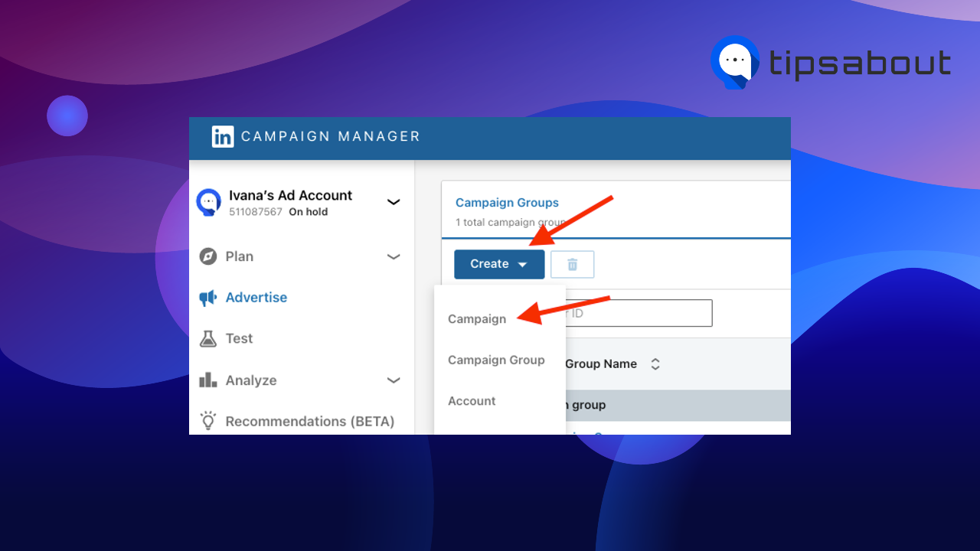This screenshot has width=980, height=551.
Task: Click the Analyze bar chart icon
Action: 208,380
